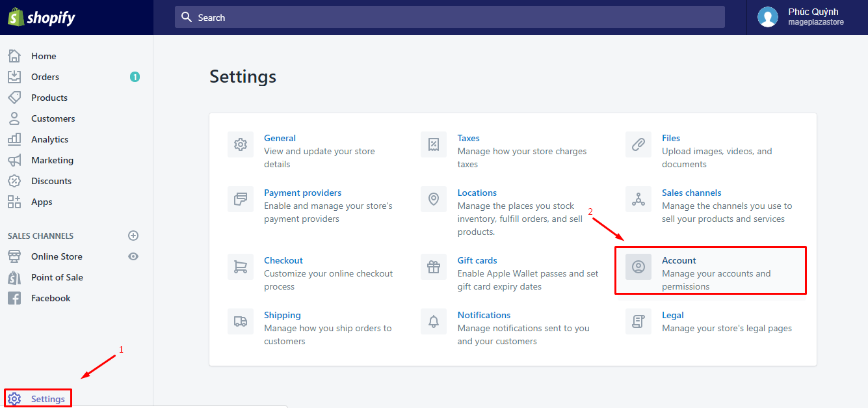Click the Customers person icon

(x=14, y=118)
